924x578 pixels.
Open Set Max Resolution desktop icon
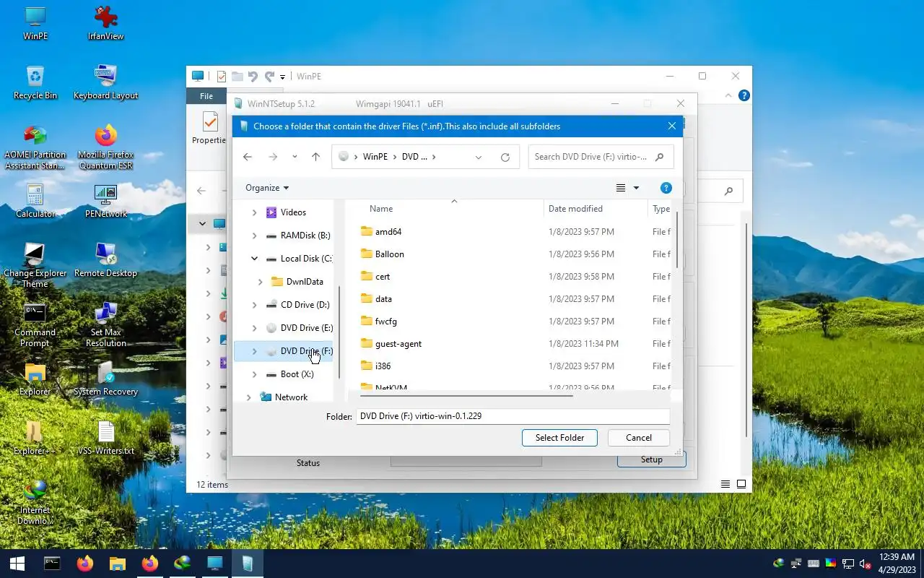(x=106, y=324)
